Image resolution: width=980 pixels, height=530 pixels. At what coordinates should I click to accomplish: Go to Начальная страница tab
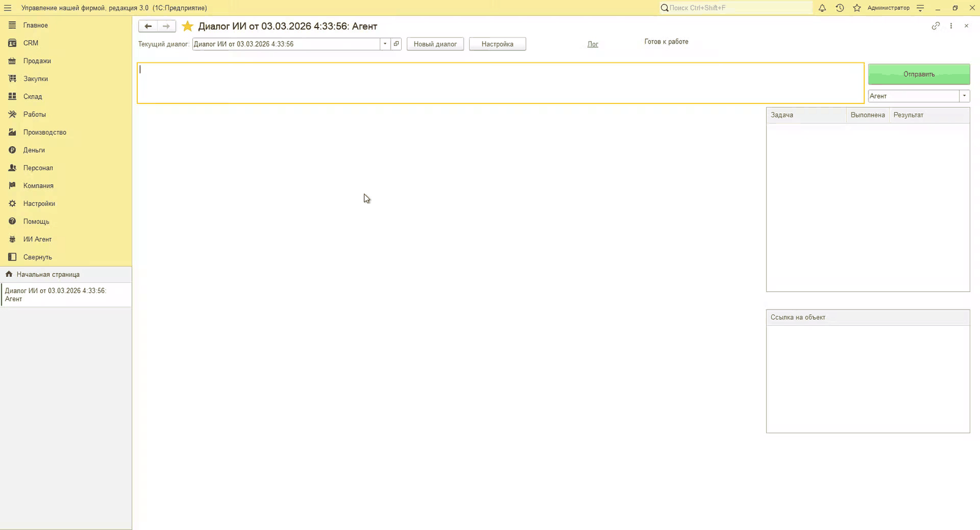[66, 274]
